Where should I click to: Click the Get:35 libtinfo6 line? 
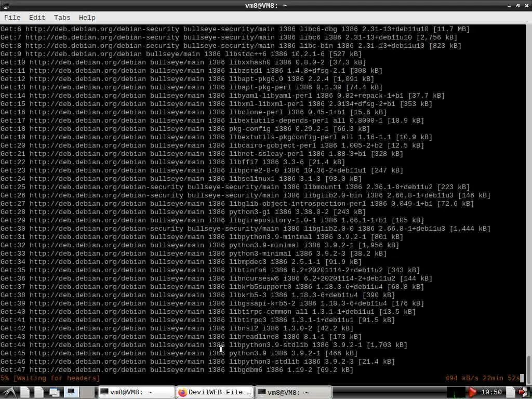tap(210, 270)
